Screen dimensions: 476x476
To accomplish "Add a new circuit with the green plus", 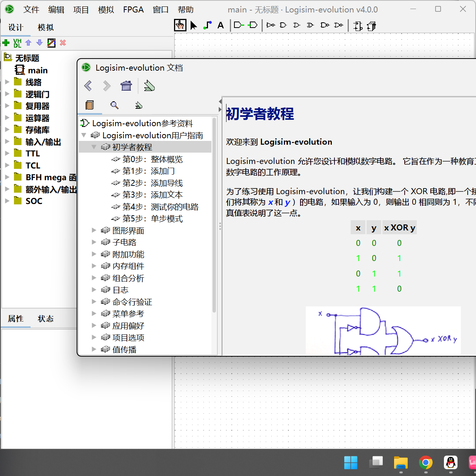I will tap(5, 43).
